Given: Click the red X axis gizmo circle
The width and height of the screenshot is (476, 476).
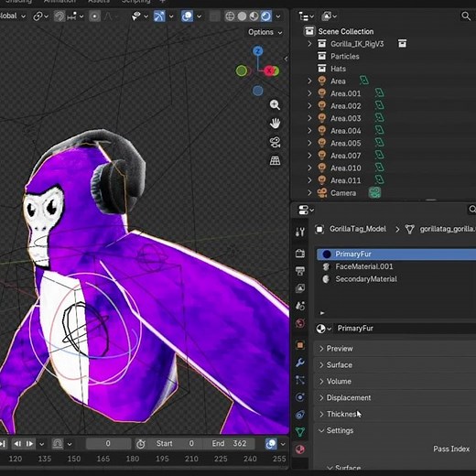Looking at the screenshot, I should pyautogui.click(x=269, y=70).
